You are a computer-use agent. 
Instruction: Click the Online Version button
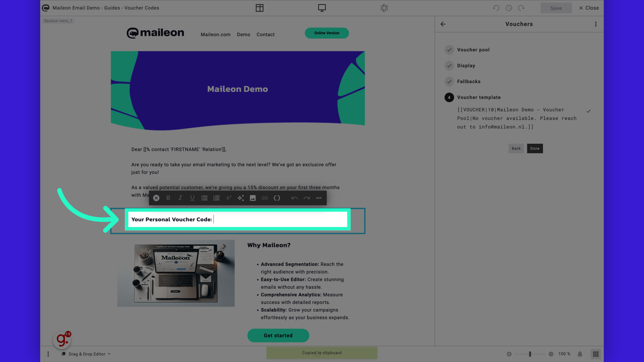pyautogui.click(x=326, y=33)
